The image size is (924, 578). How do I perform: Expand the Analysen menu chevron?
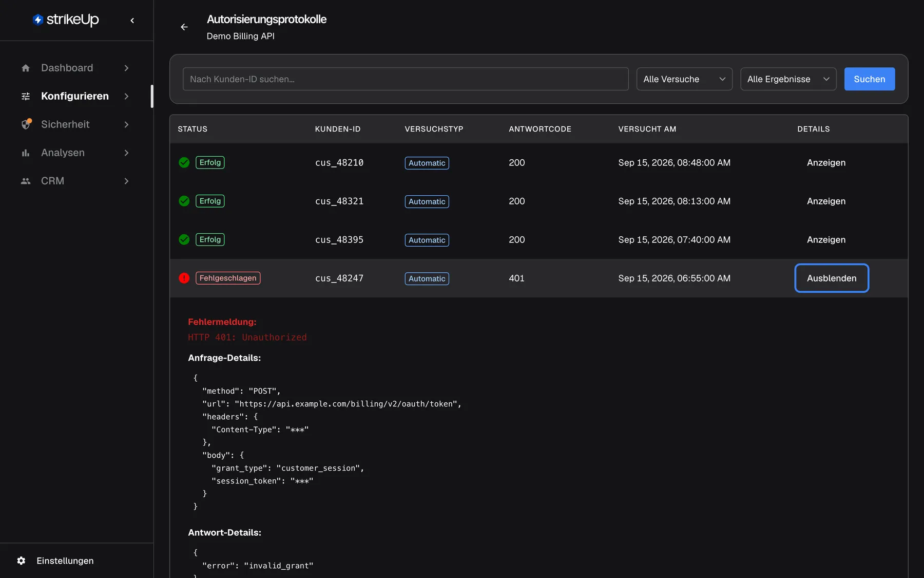coord(126,153)
